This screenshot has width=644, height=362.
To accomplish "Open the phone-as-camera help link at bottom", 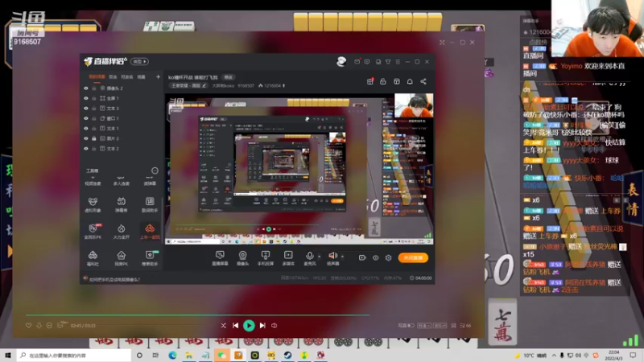I will tap(114, 279).
